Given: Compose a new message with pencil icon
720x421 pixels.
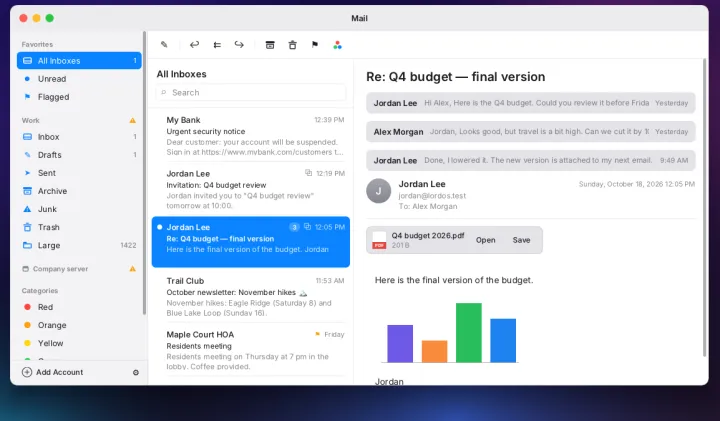Looking at the screenshot, I should (164, 45).
